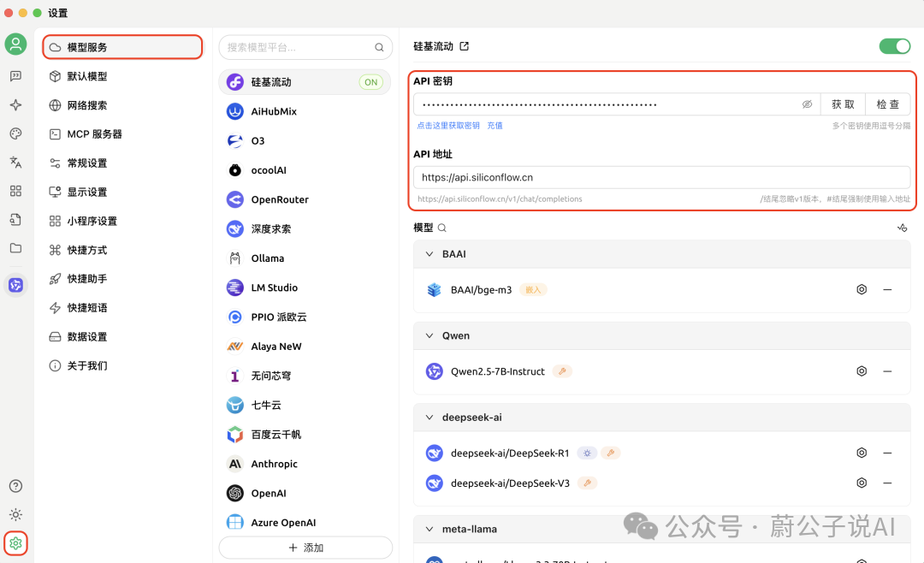Open settings for DeepSeek-V3 model

[x=862, y=483]
